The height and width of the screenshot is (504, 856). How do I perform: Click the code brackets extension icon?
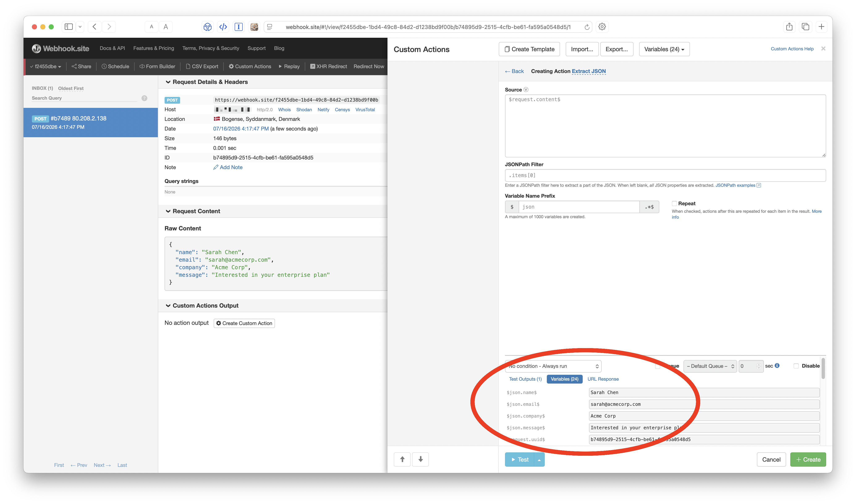(223, 26)
